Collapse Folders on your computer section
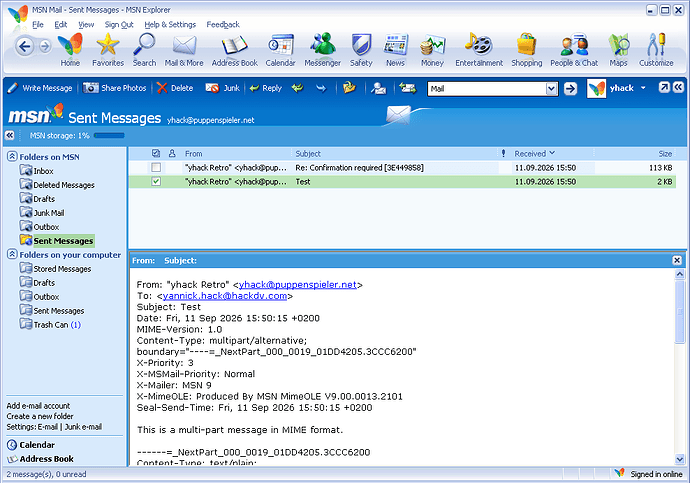This screenshot has height=483, width=690. click(x=12, y=254)
